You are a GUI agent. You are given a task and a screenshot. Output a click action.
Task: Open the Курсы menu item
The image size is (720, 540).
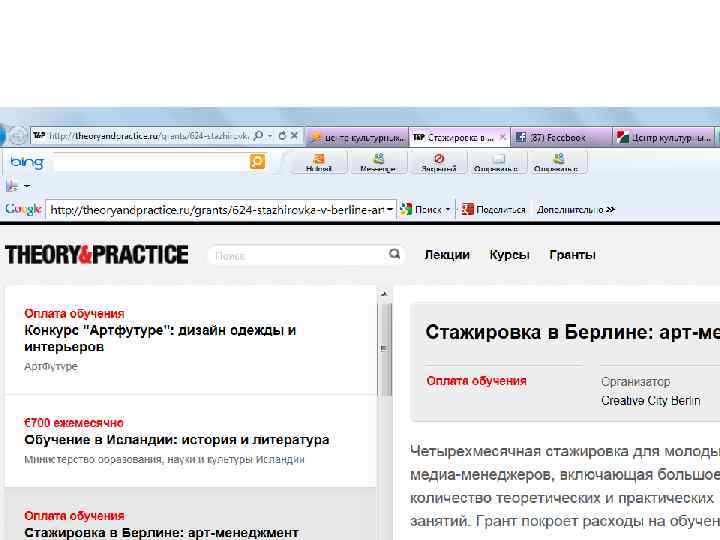(x=509, y=255)
